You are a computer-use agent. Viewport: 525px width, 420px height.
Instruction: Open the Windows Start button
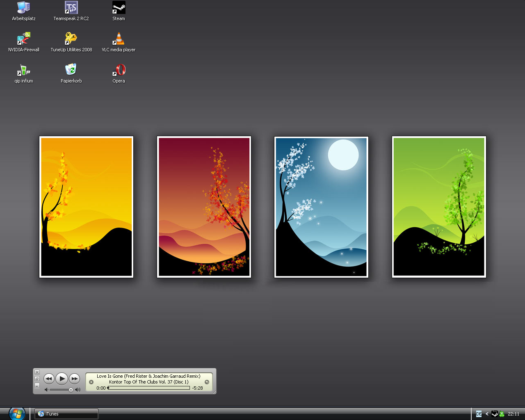(17, 413)
